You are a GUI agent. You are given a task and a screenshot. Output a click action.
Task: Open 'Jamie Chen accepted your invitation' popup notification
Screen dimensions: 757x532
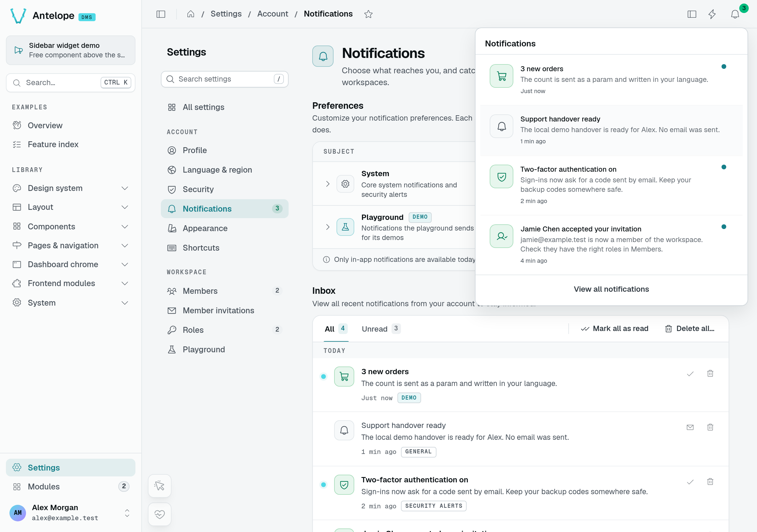(611, 245)
